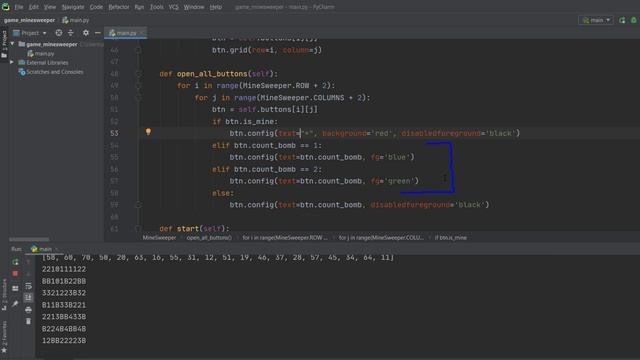Open the Help menu
Screen dimensions: 640x360
pyautogui.click(x=216, y=7)
